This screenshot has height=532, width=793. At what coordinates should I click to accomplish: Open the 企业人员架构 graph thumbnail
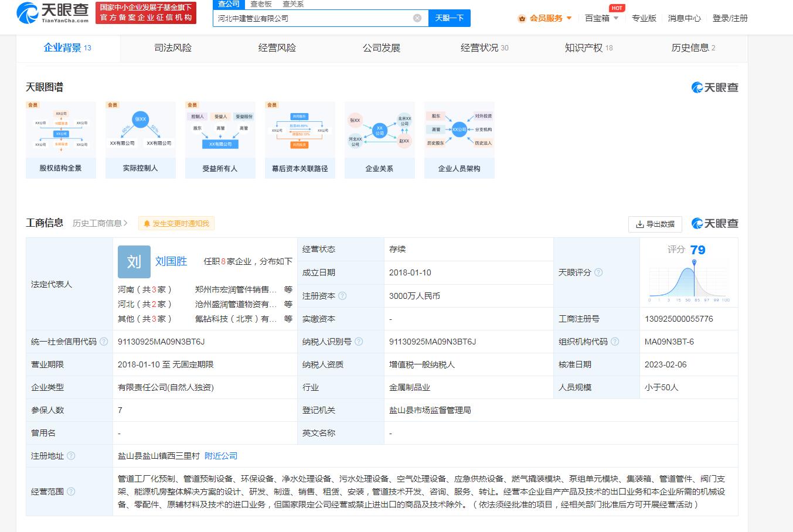pyautogui.click(x=460, y=140)
